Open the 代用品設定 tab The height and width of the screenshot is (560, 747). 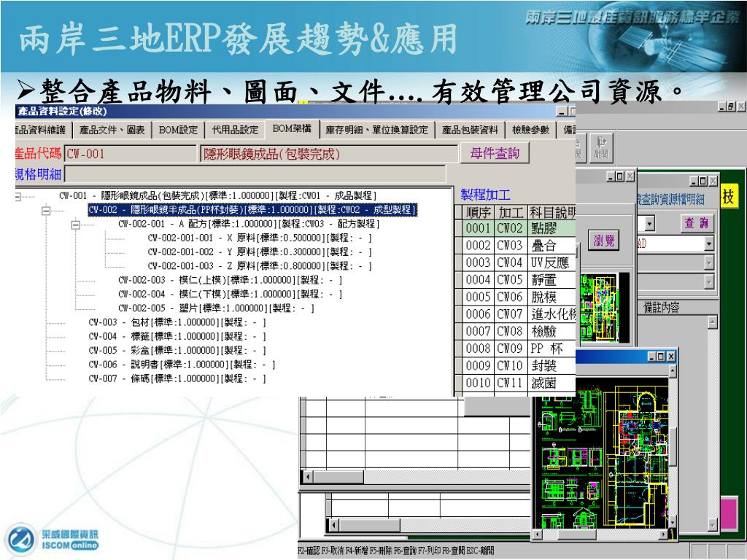[x=235, y=130]
